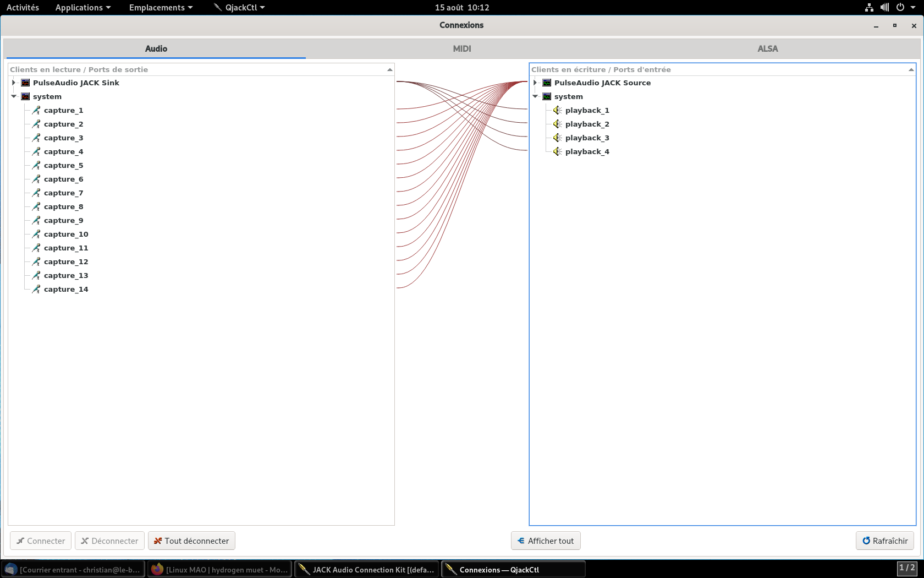924x578 pixels.
Task: Collapse the system client in input ports
Action: pos(535,96)
